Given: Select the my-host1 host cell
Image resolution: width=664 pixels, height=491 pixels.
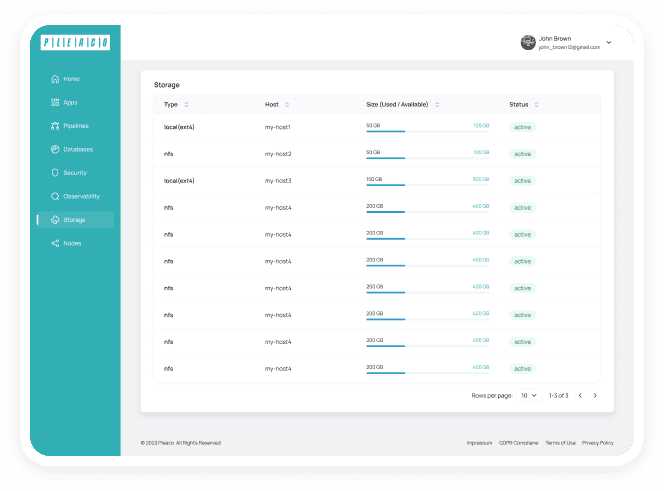Looking at the screenshot, I should [278, 127].
